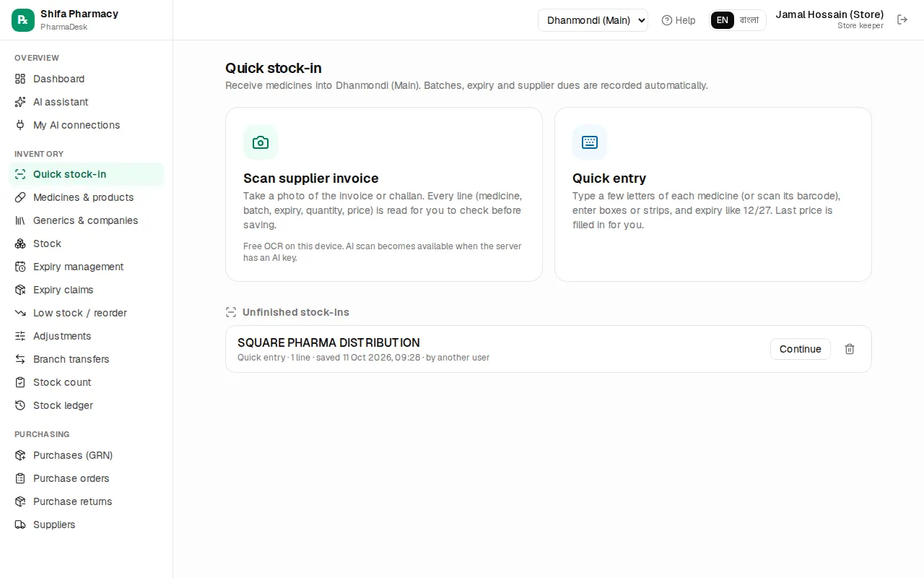The width and height of the screenshot is (924, 578).
Task: Click the "saved 11 Oct 2026, 09:28" draft details
Action: pos(368,358)
